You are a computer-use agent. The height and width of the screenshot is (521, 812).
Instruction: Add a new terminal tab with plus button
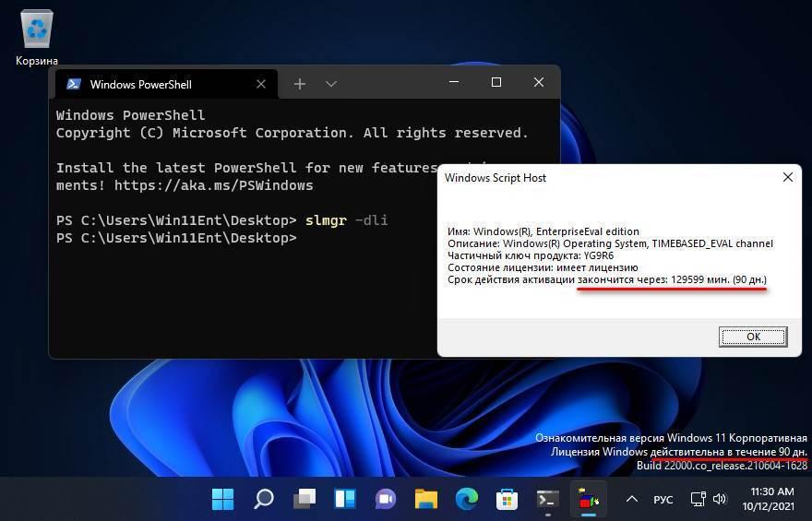click(x=299, y=84)
